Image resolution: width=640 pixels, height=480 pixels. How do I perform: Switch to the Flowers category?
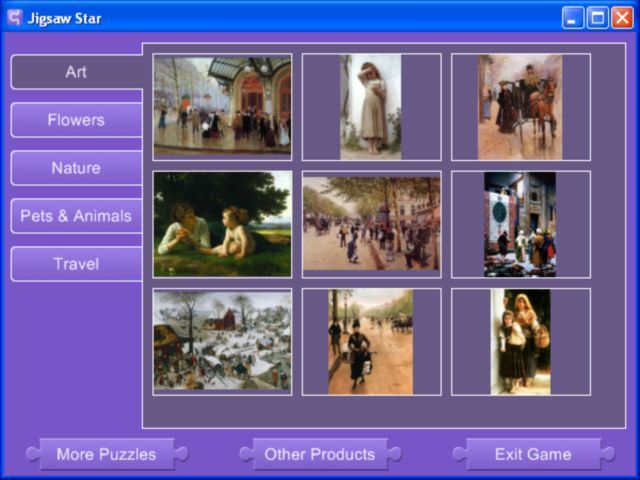[x=76, y=120]
